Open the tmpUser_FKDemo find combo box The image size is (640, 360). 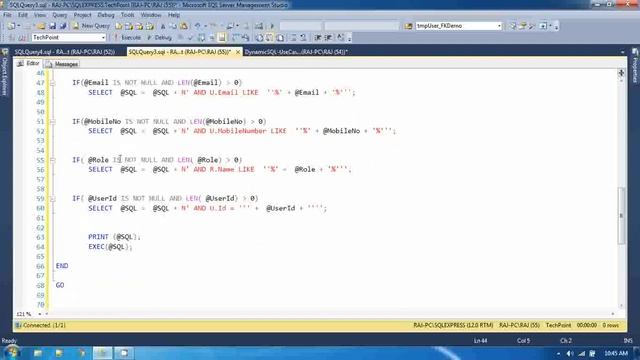click(458, 26)
